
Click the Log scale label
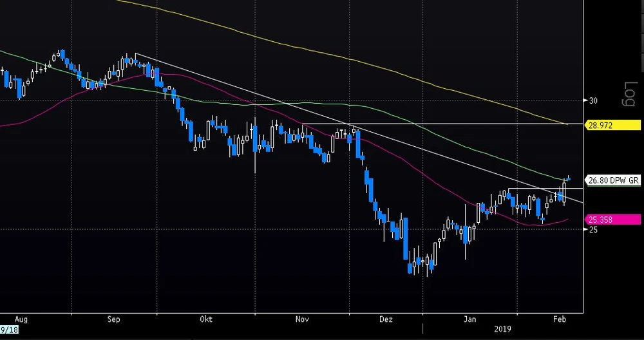[629, 94]
